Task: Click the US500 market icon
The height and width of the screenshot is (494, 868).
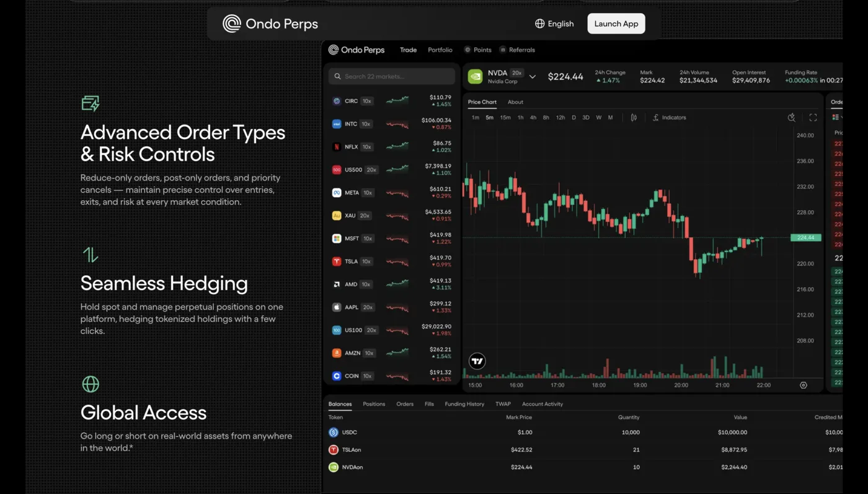Action: (x=337, y=170)
